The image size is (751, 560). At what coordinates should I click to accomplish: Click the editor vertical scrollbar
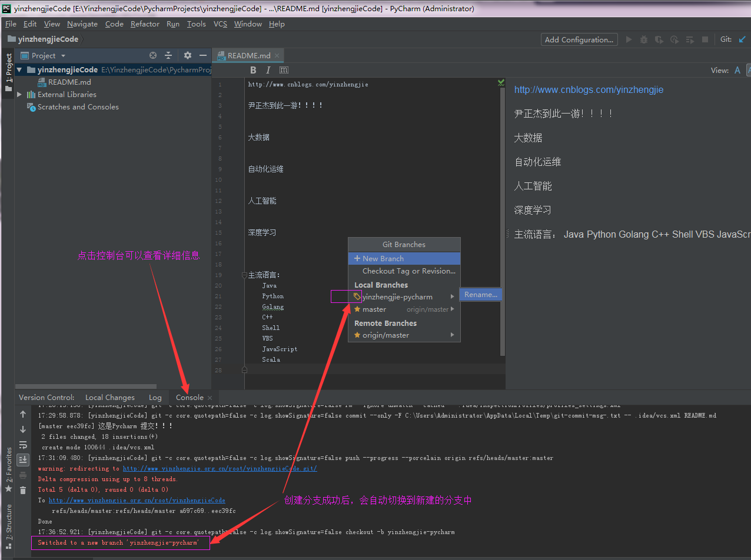[x=503, y=221]
